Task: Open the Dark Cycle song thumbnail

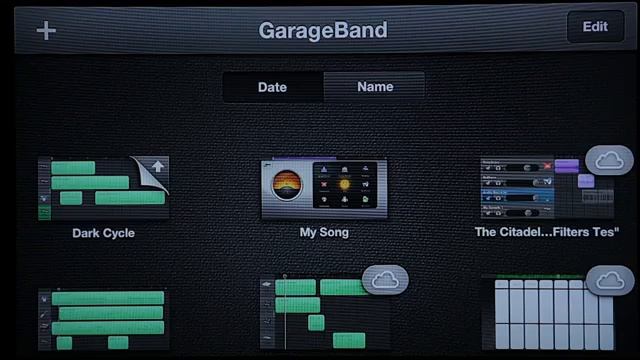Action: [x=103, y=188]
